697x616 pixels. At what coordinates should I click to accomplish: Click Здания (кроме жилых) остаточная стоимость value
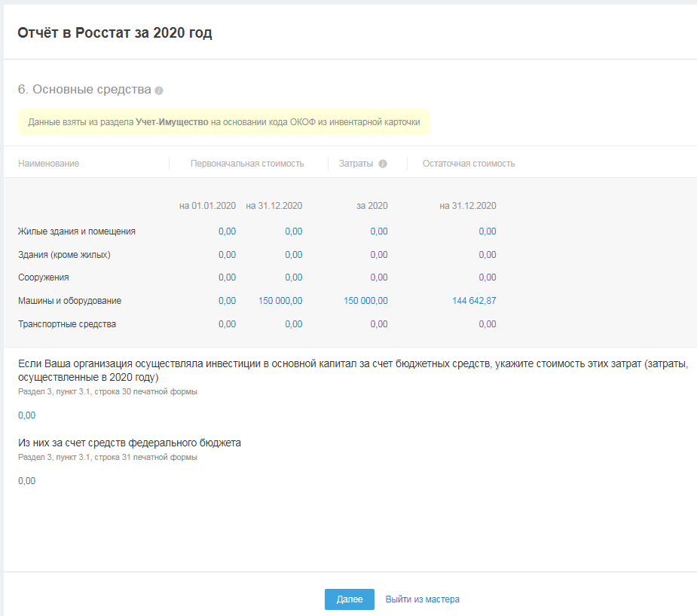coord(487,255)
